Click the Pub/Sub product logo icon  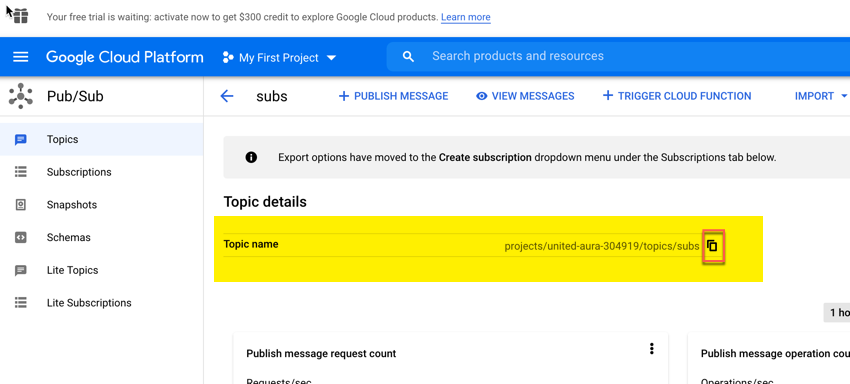click(x=21, y=96)
